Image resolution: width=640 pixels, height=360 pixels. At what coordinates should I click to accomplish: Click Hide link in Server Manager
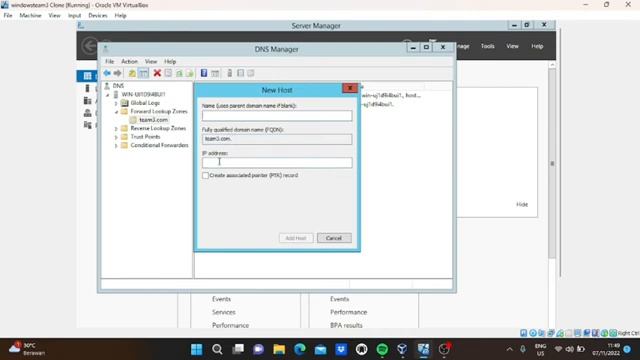(x=522, y=204)
